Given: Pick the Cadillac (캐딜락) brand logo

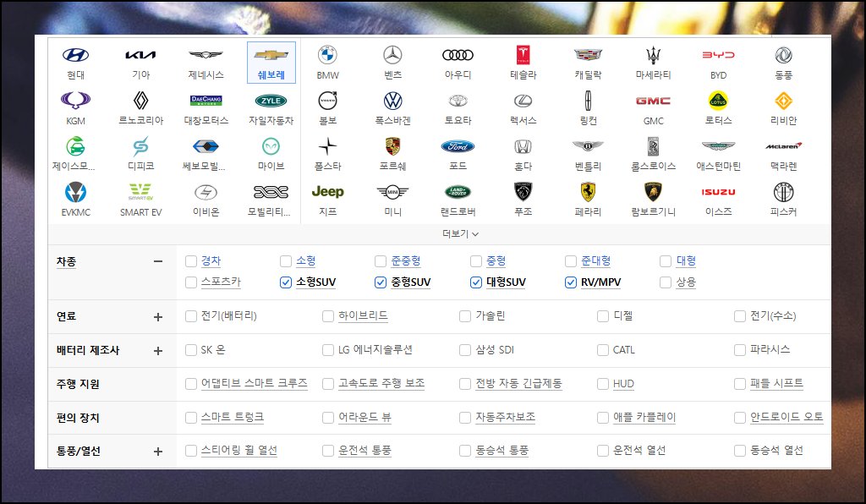Looking at the screenshot, I should click(589, 55).
